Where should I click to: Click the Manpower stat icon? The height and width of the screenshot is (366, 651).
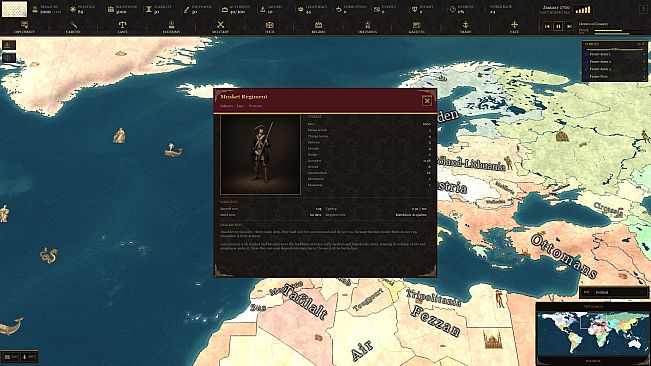point(110,9)
